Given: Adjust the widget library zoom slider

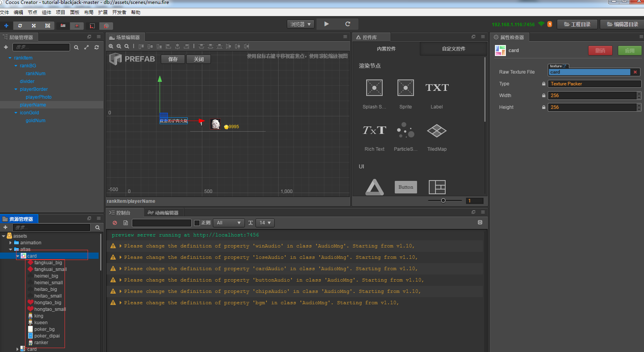Looking at the screenshot, I should [x=443, y=200].
